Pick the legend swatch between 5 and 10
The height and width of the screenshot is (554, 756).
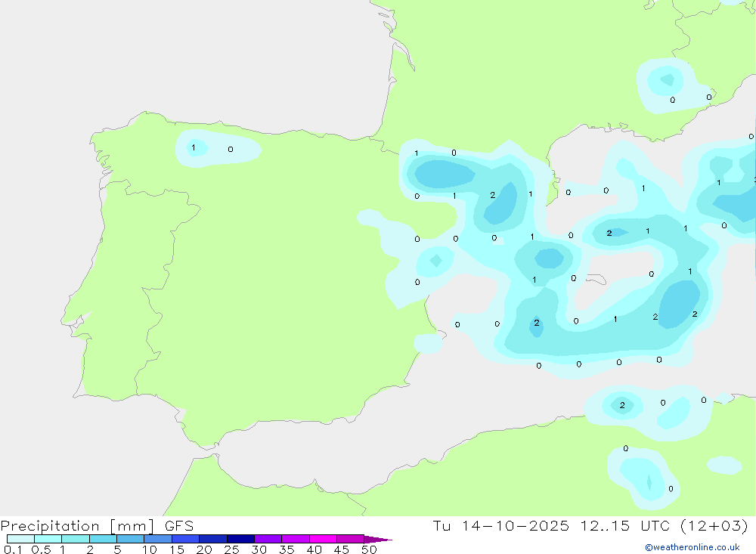(x=130, y=539)
